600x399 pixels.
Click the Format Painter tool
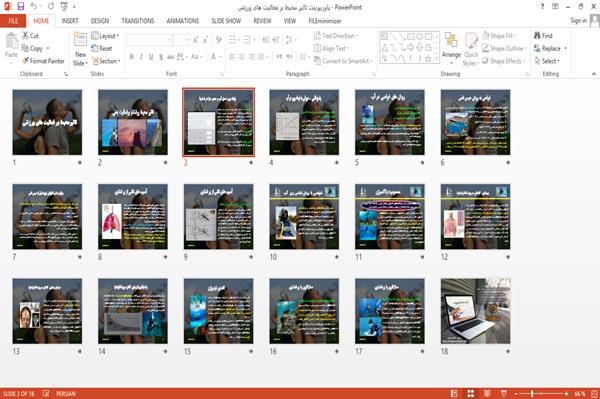(x=43, y=61)
